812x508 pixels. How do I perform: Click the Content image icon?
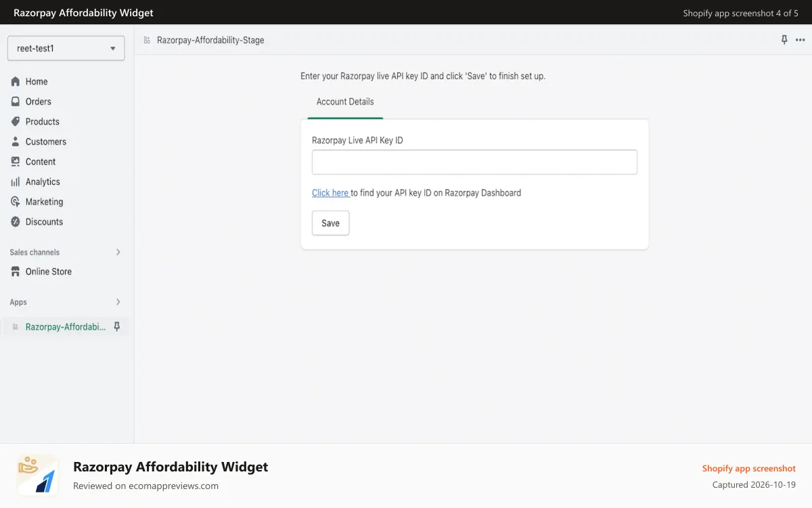pyautogui.click(x=16, y=162)
